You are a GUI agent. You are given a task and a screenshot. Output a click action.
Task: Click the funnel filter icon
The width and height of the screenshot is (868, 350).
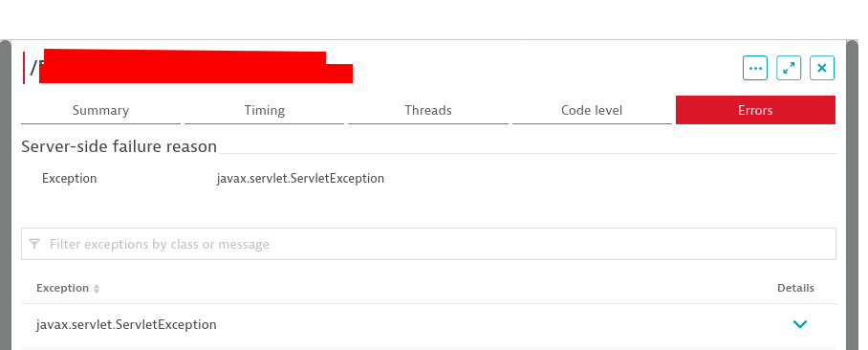34,244
